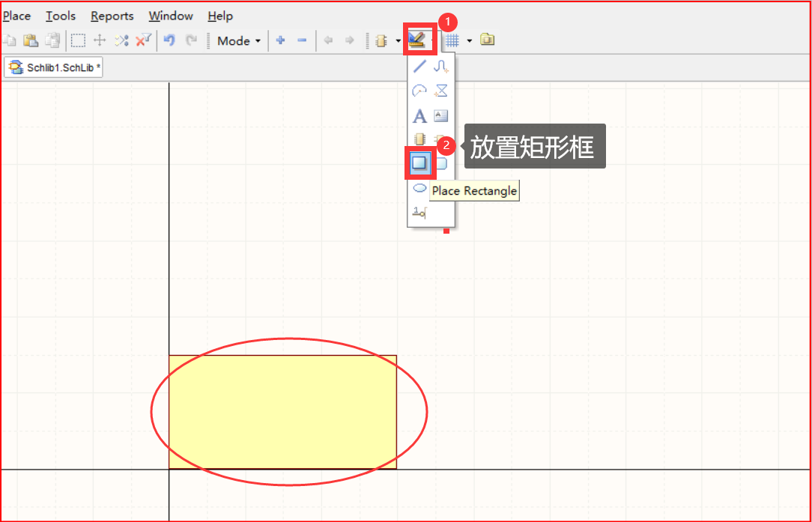The height and width of the screenshot is (522, 812).
Task: Open the grid dropdown arrow
Action: (469, 41)
